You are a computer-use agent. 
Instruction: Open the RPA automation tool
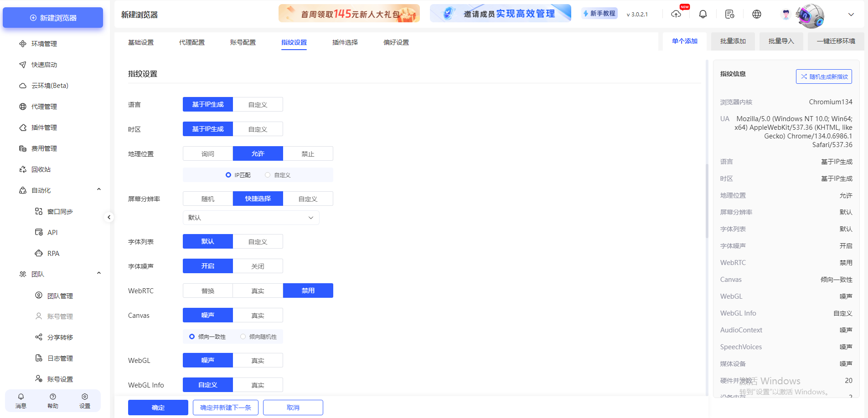click(53, 253)
